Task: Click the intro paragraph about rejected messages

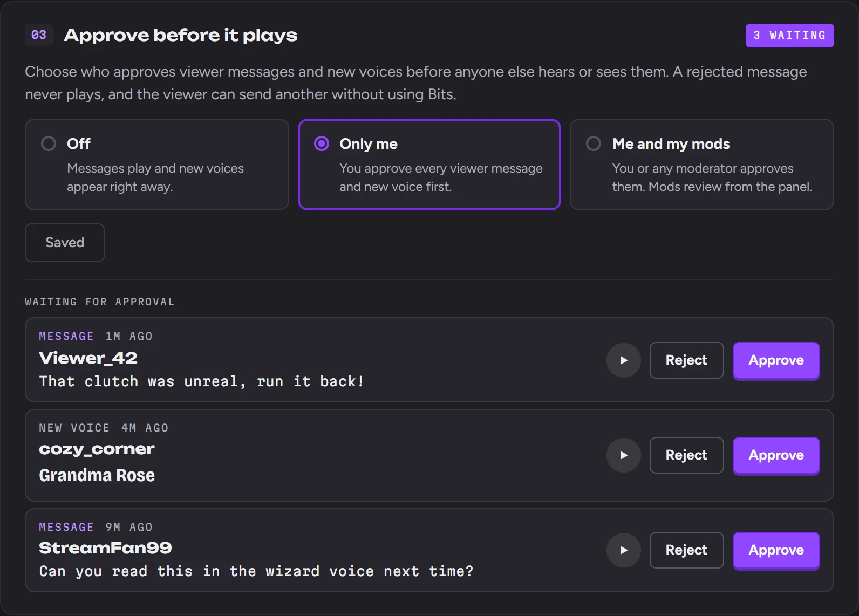Action: click(416, 83)
